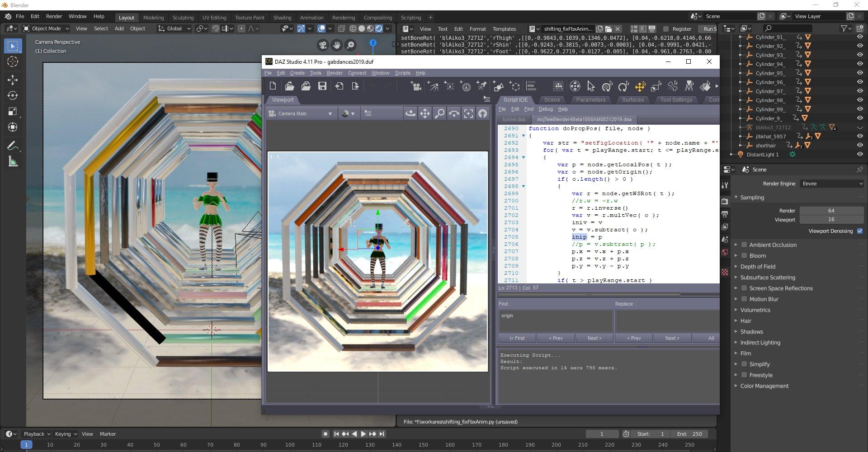
Task: Click the Save floppy icon in DAZ Studio
Action: (x=322, y=86)
